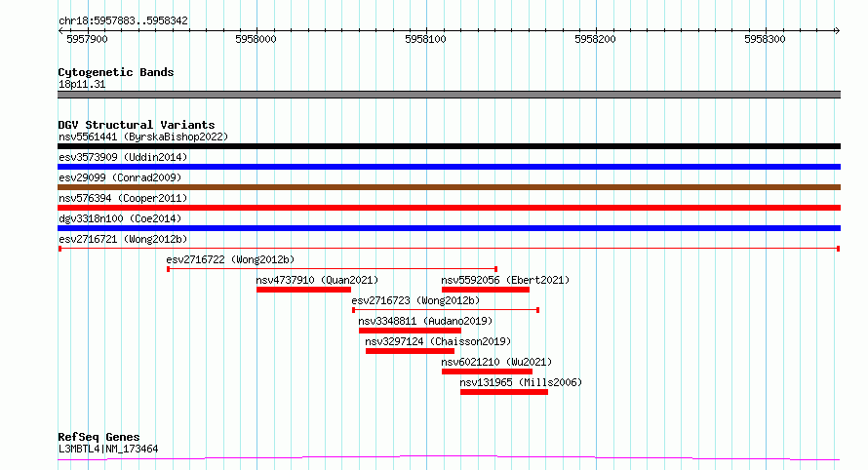Click the nsv5561441 (ByrskaBishop2022) label
This screenshot has height=470, width=868.
[x=143, y=137]
